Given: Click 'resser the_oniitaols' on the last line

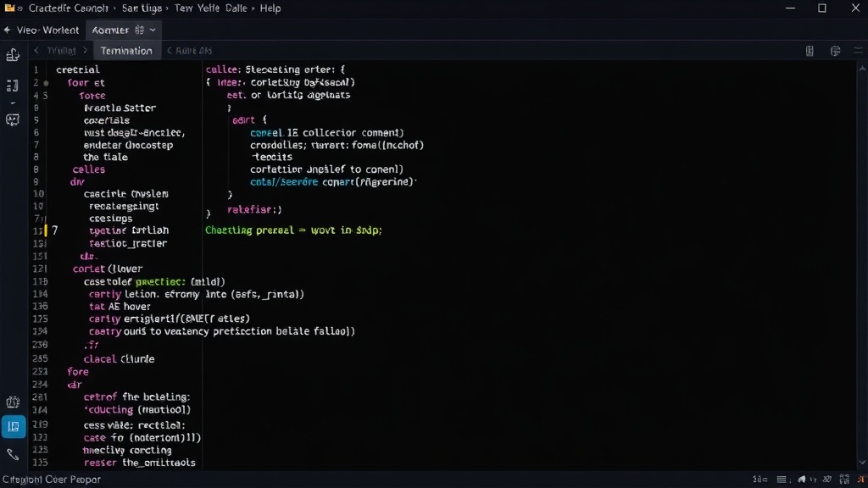Looking at the screenshot, I should coord(140,462).
